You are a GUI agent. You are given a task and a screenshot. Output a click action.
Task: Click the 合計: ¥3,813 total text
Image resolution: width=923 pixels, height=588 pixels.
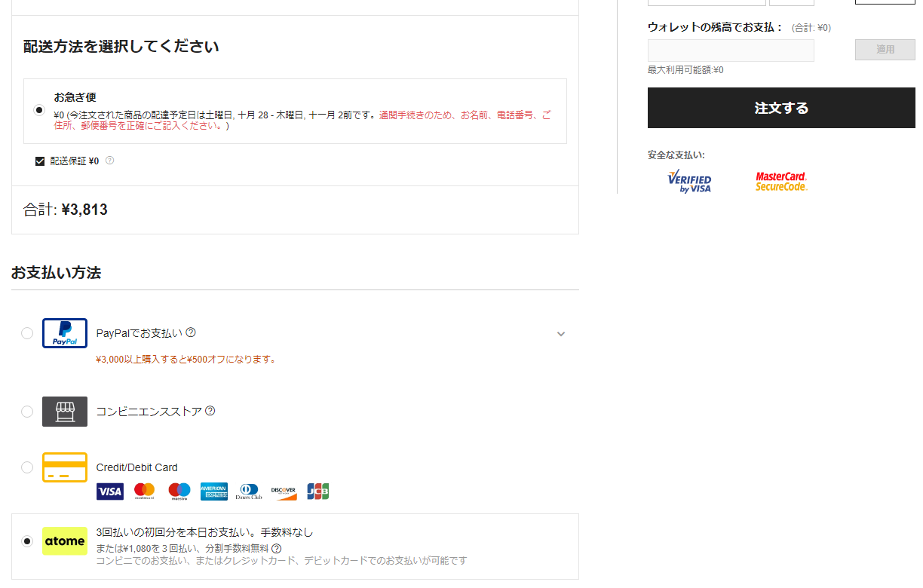[66, 210]
